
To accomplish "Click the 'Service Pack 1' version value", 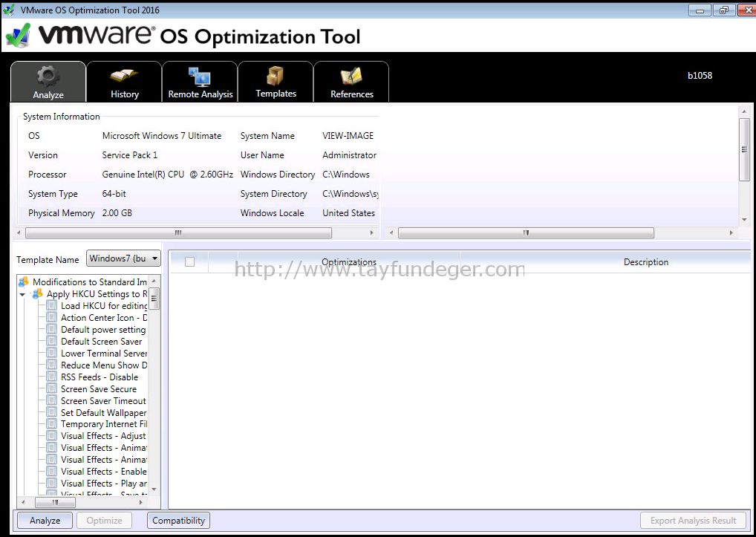I will pos(130,155).
